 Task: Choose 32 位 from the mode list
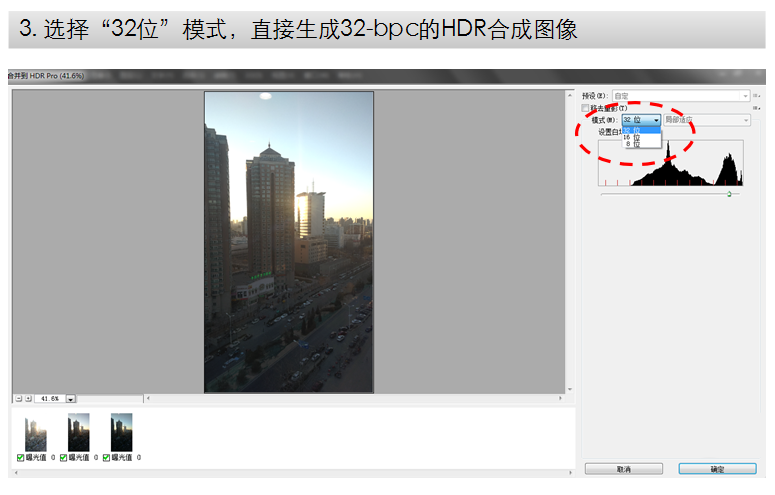click(641, 131)
